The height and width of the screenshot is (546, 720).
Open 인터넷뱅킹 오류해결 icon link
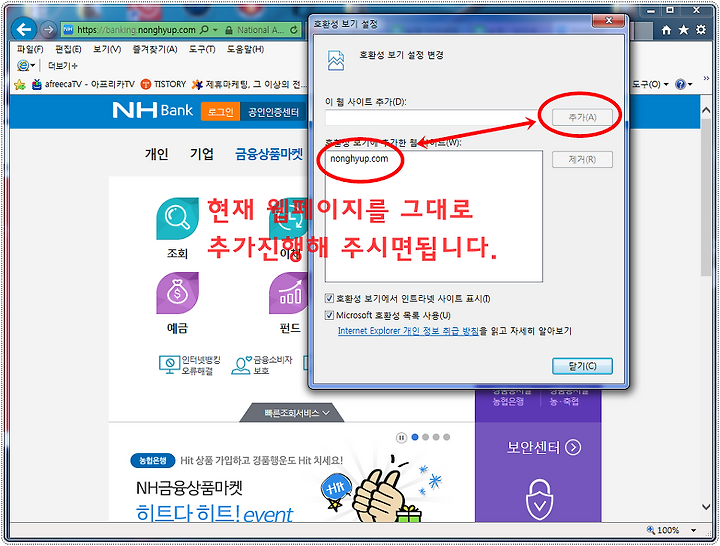click(x=190, y=365)
